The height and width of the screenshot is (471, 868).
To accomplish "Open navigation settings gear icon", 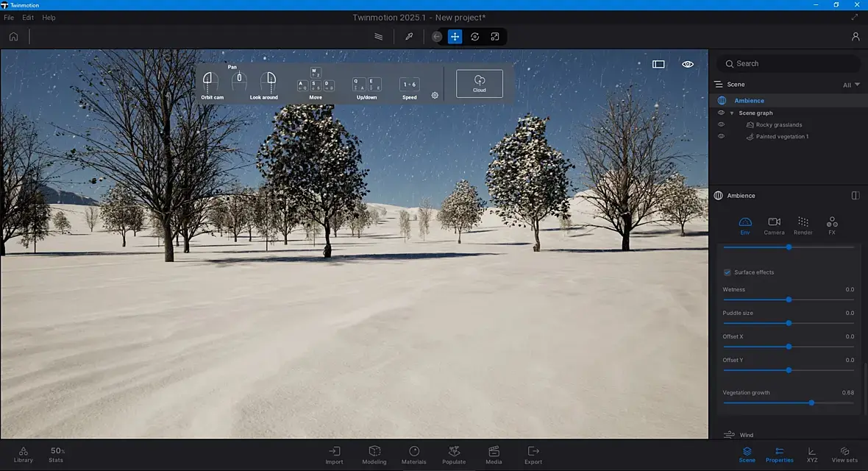I will [435, 96].
